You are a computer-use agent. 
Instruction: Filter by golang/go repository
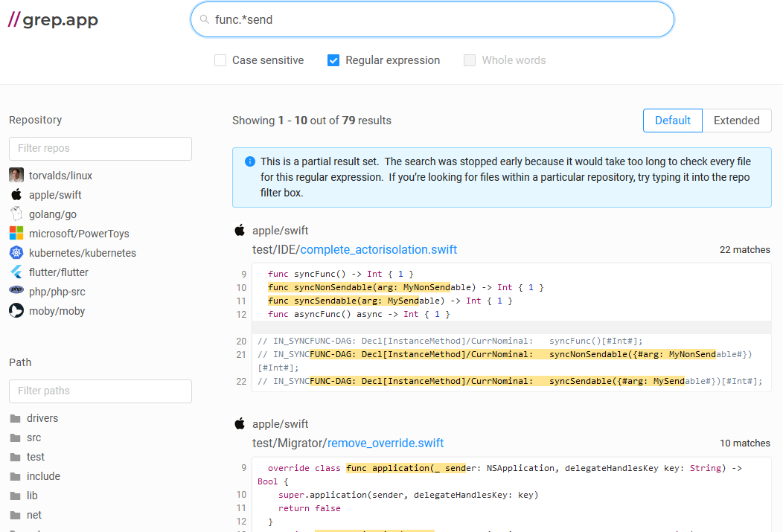tap(52, 214)
